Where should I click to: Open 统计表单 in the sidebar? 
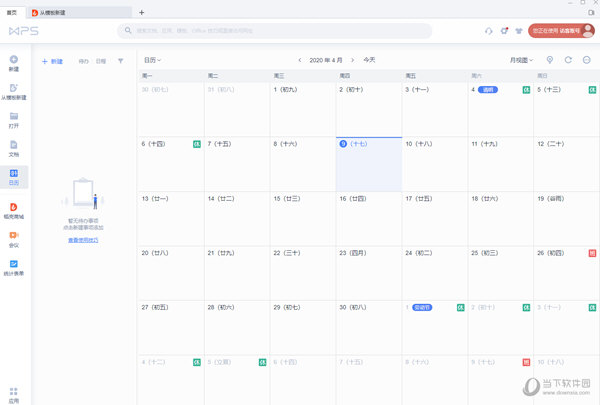pyautogui.click(x=14, y=266)
